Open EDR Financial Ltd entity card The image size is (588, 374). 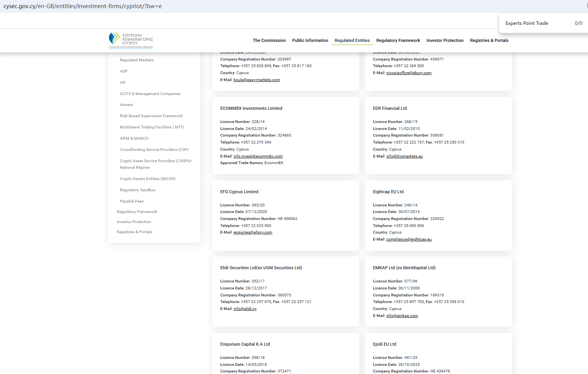point(390,108)
